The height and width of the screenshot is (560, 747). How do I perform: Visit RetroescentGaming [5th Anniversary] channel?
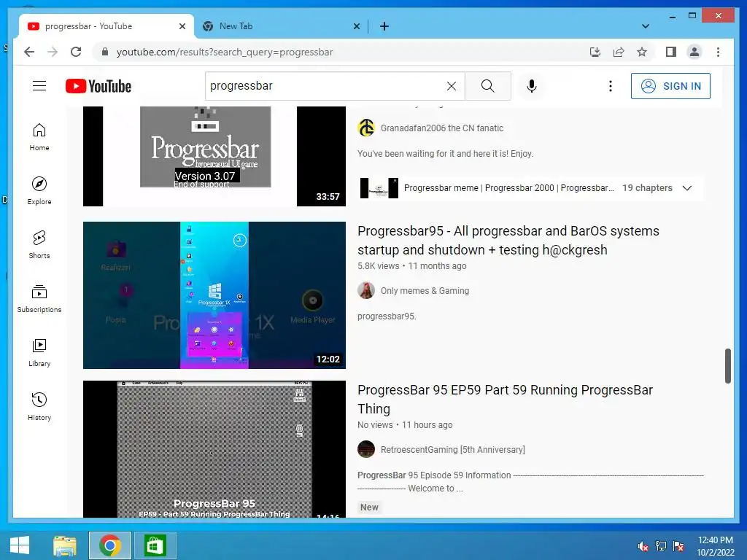click(x=452, y=449)
